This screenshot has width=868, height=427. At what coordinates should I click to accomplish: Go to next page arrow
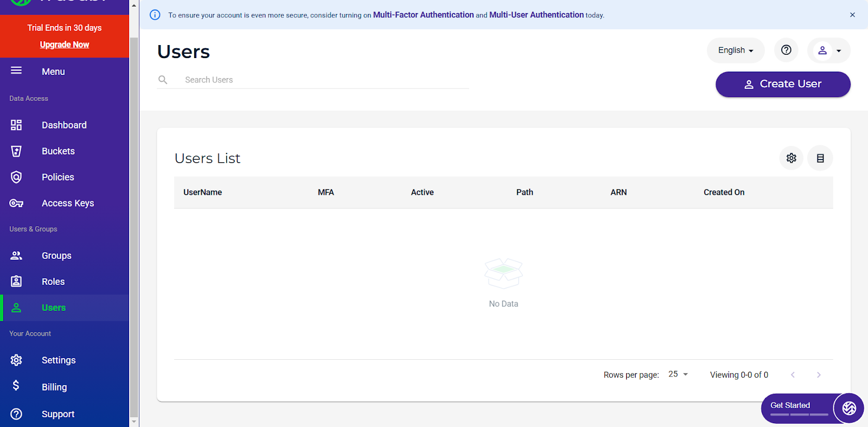pyautogui.click(x=819, y=375)
